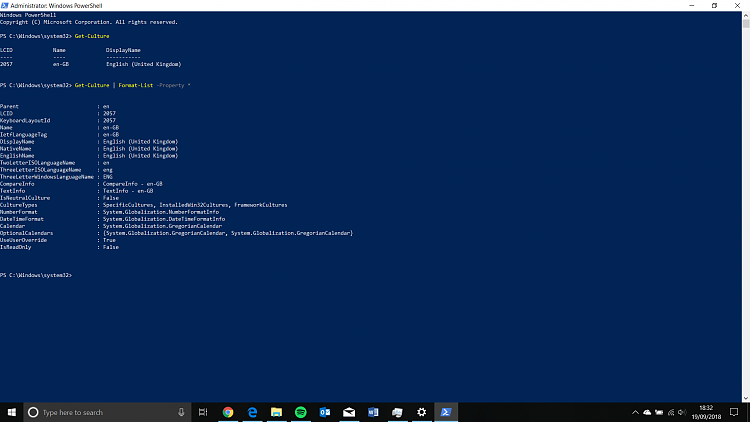Click the value eng of ThreeLetterISOLanguageName
This screenshot has height=422, width=750.
click(108, 170)
